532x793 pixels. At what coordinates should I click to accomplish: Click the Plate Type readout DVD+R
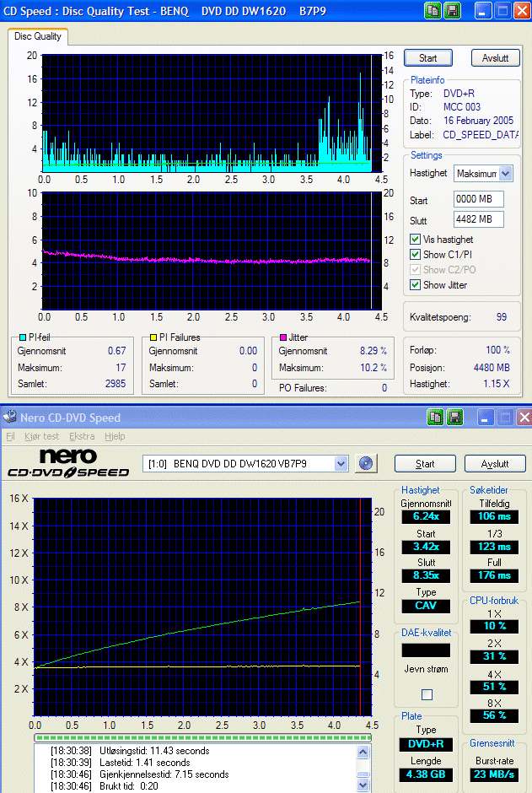pos(426,744)
